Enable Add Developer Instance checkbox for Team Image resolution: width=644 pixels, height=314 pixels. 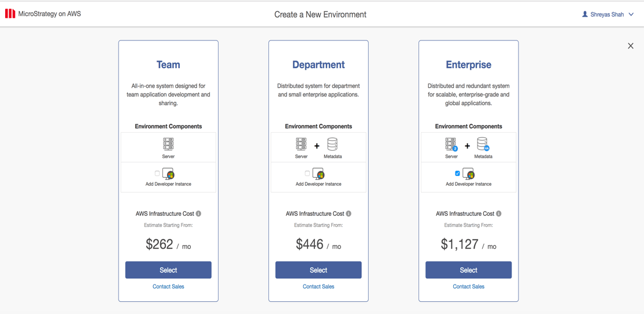click(157, 173)
